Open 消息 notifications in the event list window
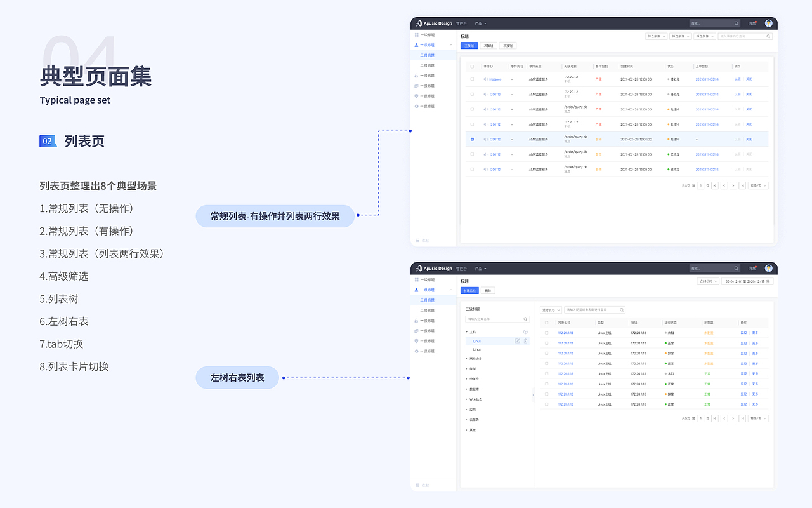812x508 pixels. 752,23
